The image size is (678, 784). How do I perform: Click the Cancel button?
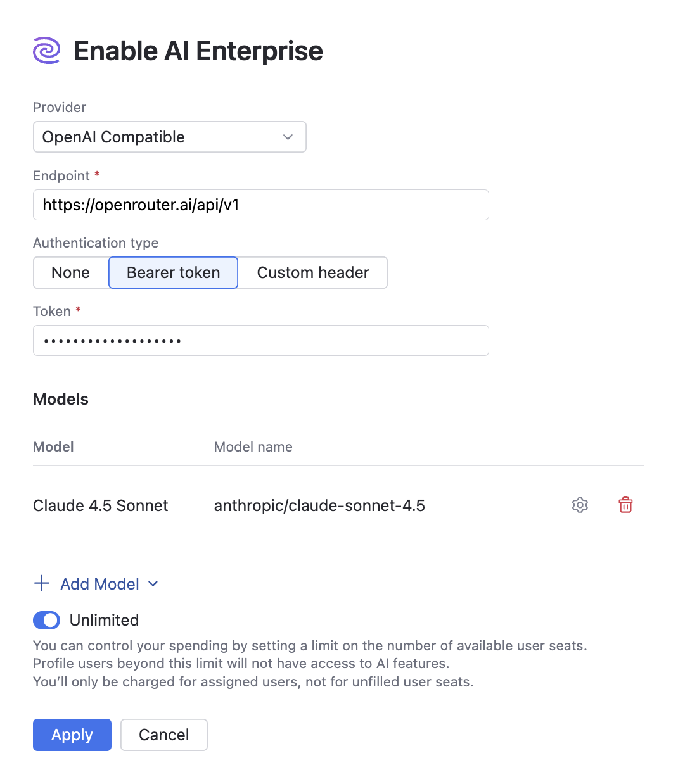coord(163,735)
